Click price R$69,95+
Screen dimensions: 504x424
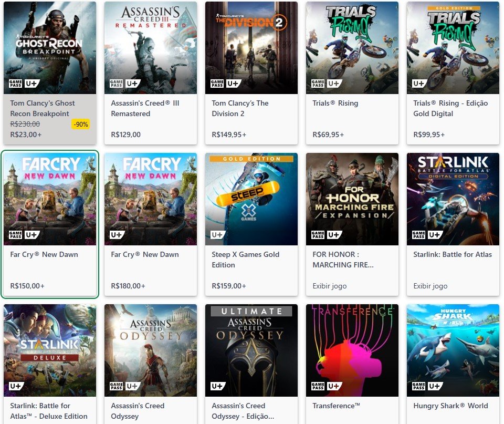(328, 135)
